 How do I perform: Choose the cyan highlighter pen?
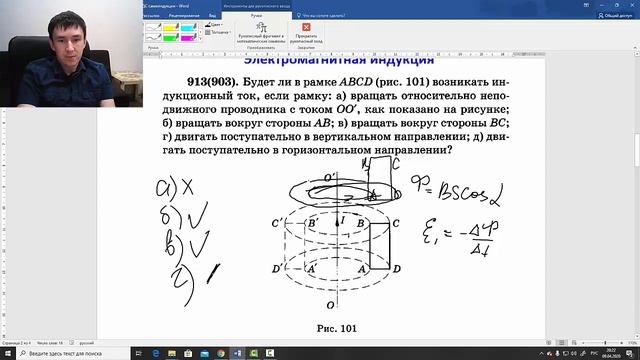pyautogui.click(x=189, y=27)
